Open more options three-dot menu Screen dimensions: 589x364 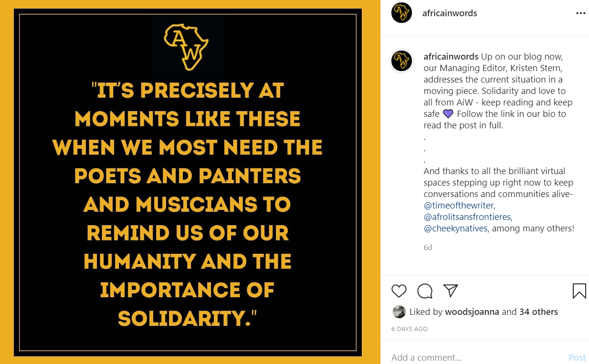point(580,13)
